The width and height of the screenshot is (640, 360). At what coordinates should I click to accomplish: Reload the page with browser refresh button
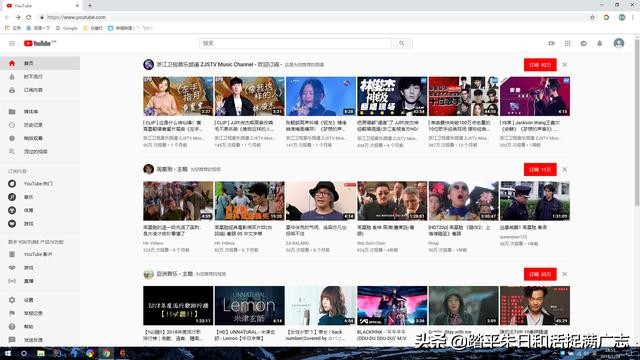[29, 17]
